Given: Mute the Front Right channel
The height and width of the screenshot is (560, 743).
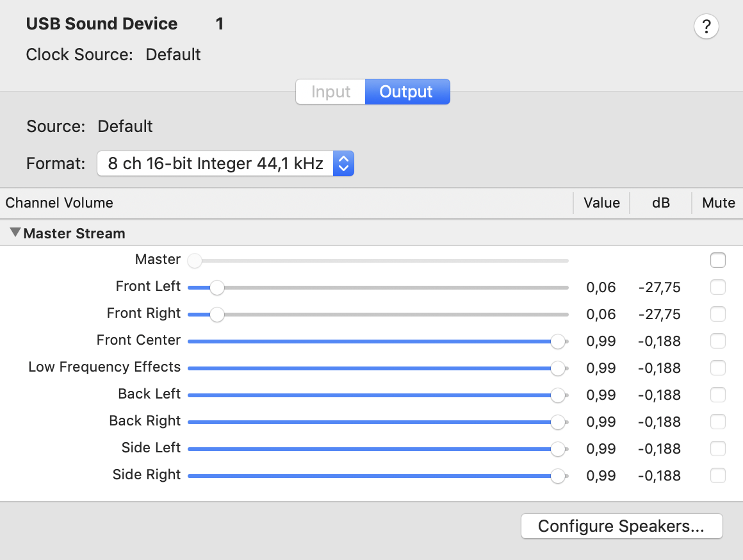Looking at the screenshot, I should (x=718, y=314).
